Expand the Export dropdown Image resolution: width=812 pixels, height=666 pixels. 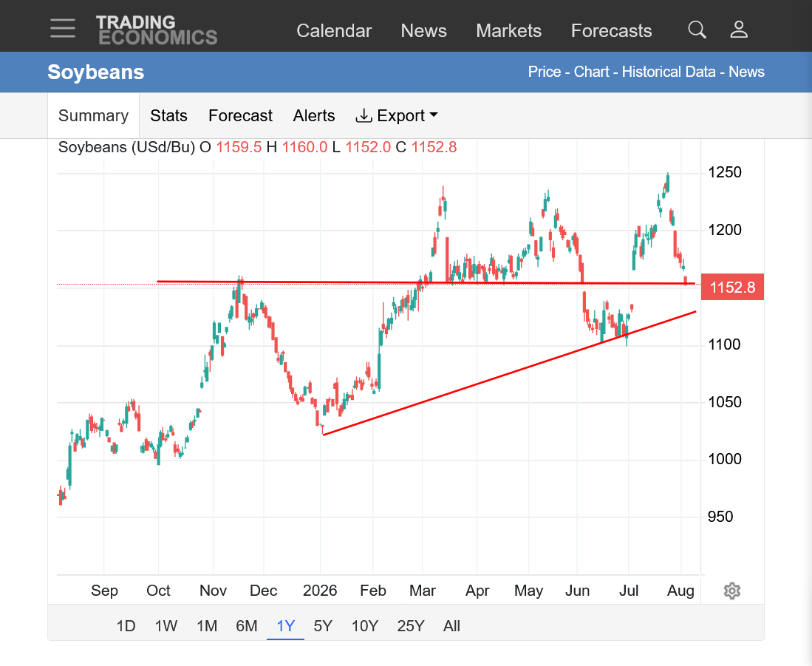pyautogui.click(x=397, y=115)
